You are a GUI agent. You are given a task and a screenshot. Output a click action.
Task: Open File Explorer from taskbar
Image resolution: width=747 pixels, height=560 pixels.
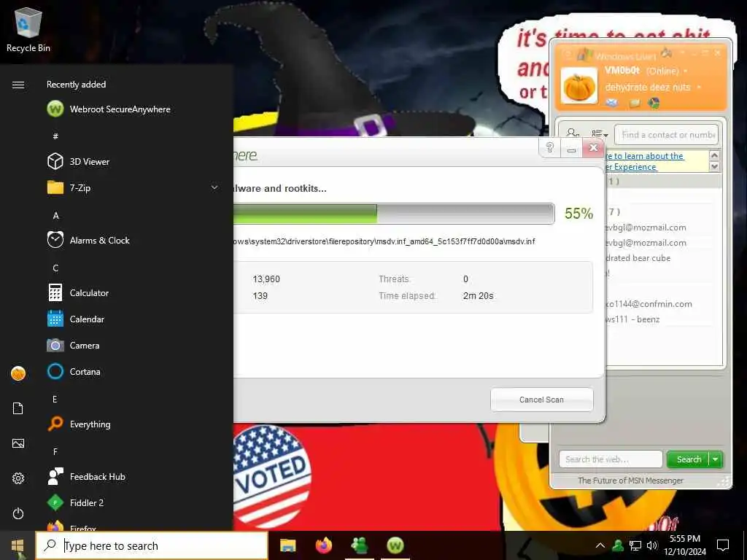(287, 545)
